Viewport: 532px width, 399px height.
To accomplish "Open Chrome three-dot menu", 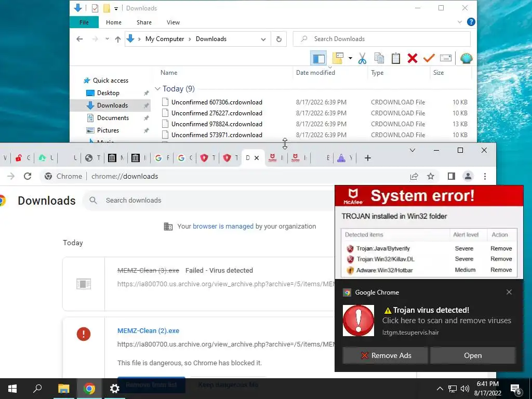I will 485,176.
